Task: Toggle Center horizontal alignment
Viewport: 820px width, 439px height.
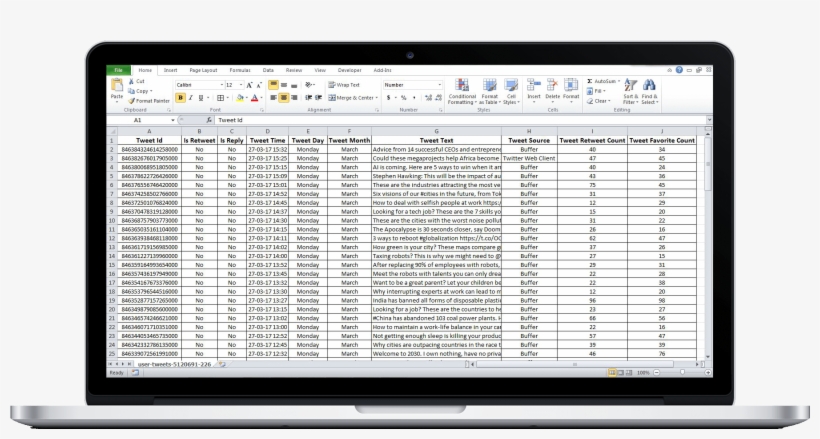Action: [283, 98]
